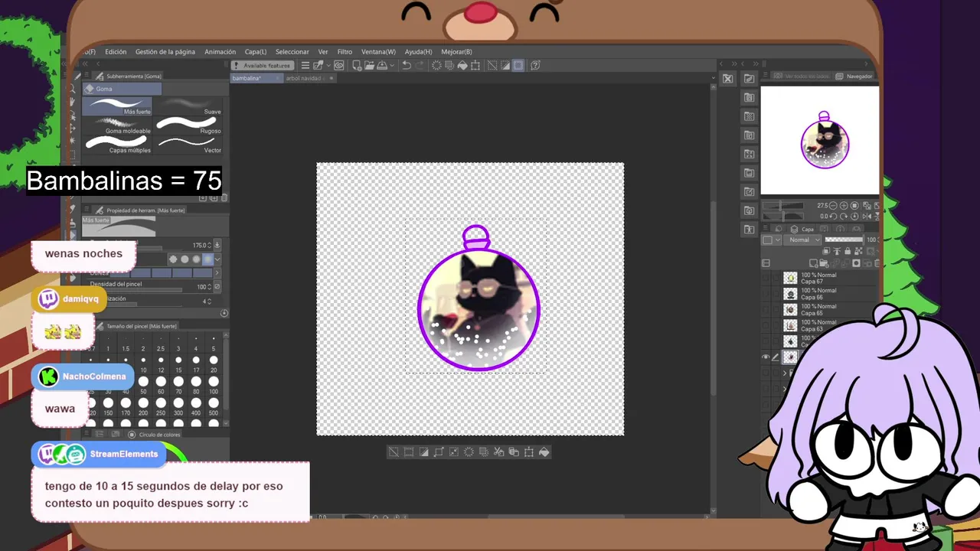Open the Círculo de colores panel

tap(154, 435)
